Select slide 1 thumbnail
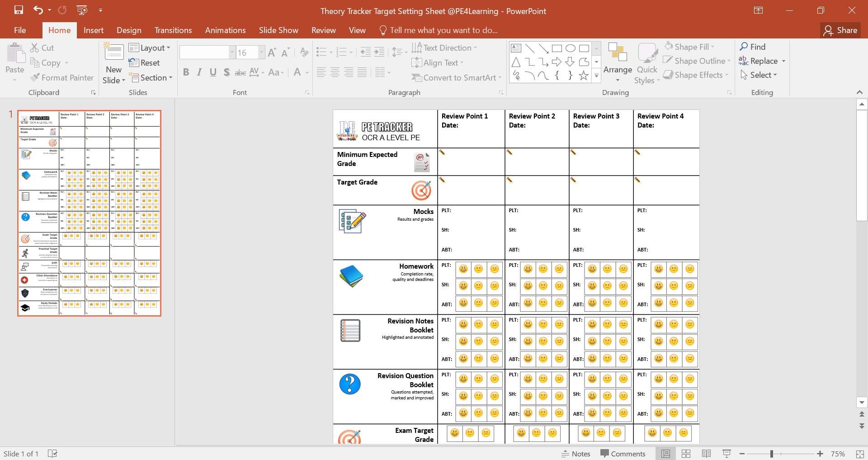868x460 pixels. pyautogui.click(x=89, y=212)
